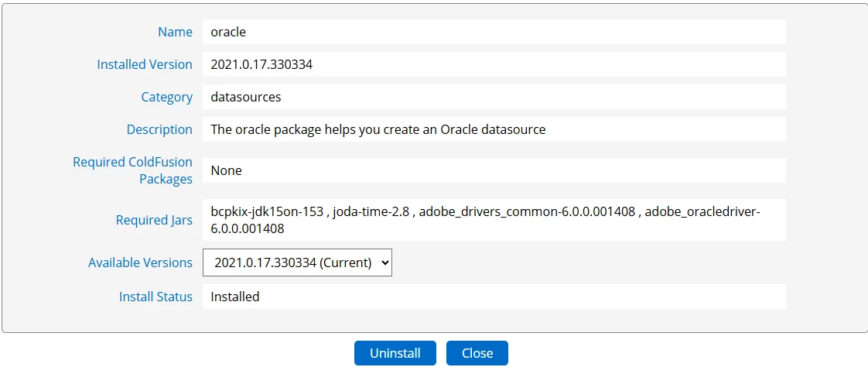Click the Available Versions label
The height and width of the screenshot is (374, 868).
tap(140, 262)
